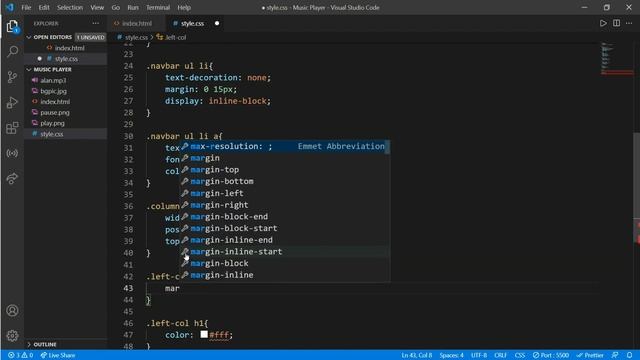Open bgpic.jpg in the explorer
The image size is (640, 360).
tap(53, 91)
